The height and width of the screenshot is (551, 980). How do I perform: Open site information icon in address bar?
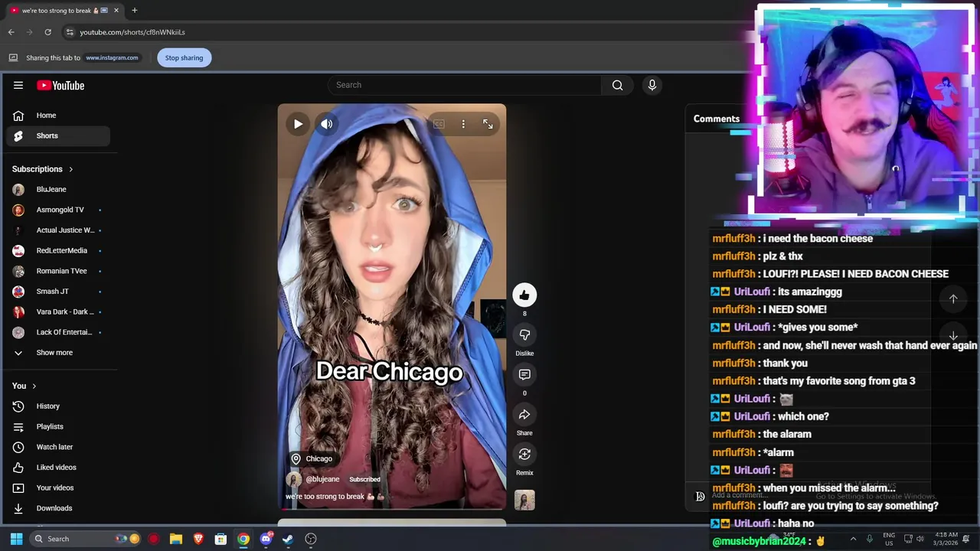70,32
